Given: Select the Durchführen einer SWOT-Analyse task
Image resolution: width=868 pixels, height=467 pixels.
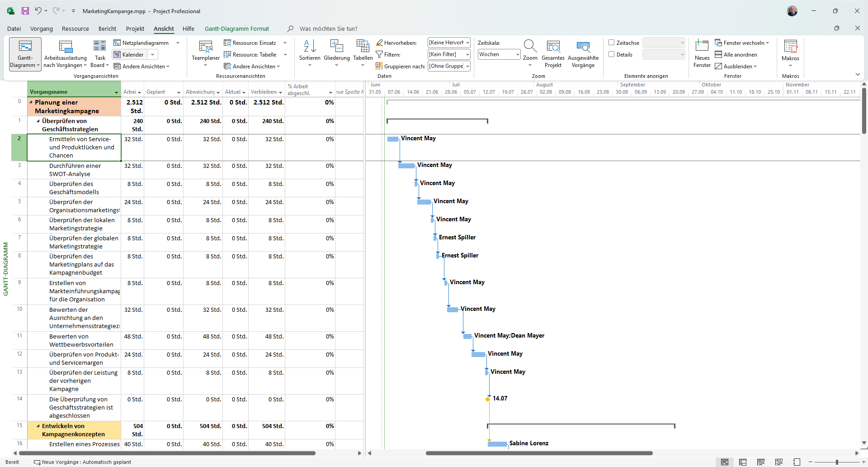Looking at the screenshot, I should click(75, 170).
